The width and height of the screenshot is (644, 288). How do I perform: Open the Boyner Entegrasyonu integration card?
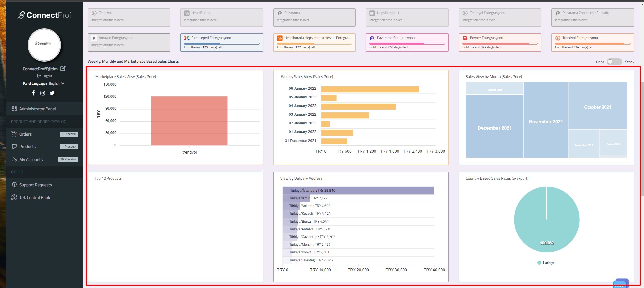click(500, 42)
